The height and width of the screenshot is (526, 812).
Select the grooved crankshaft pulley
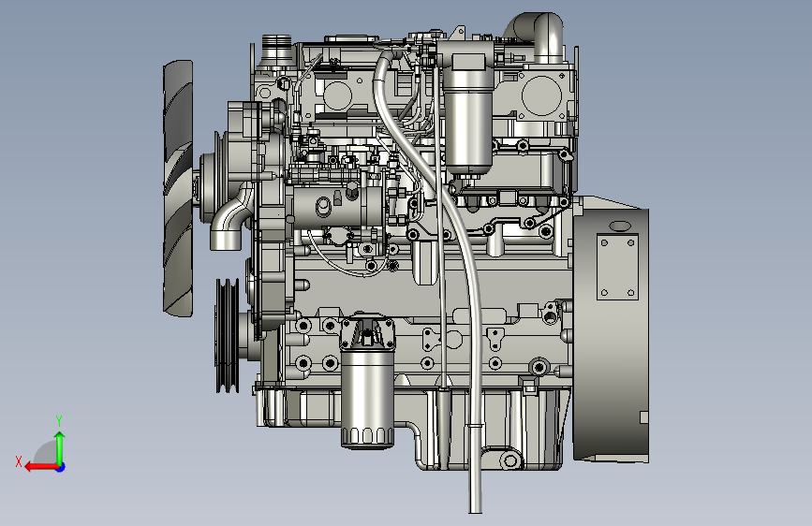(x=228, y=336)
